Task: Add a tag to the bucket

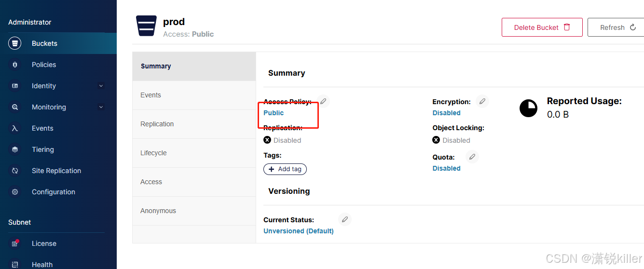Action: 285,169
